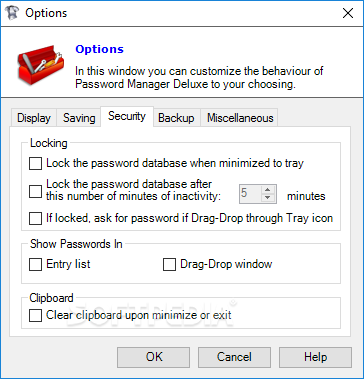Enable lock after minutes of inactivity

35,191
